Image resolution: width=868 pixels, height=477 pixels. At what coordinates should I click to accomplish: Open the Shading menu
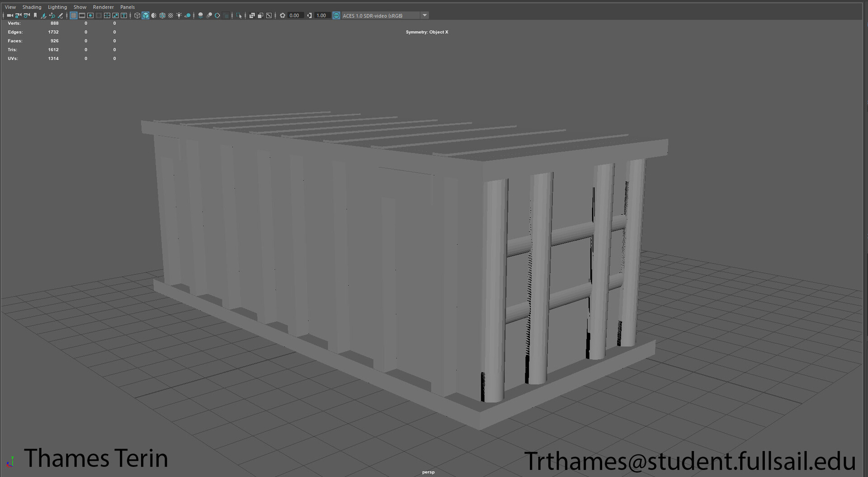[x=32, y=7]
